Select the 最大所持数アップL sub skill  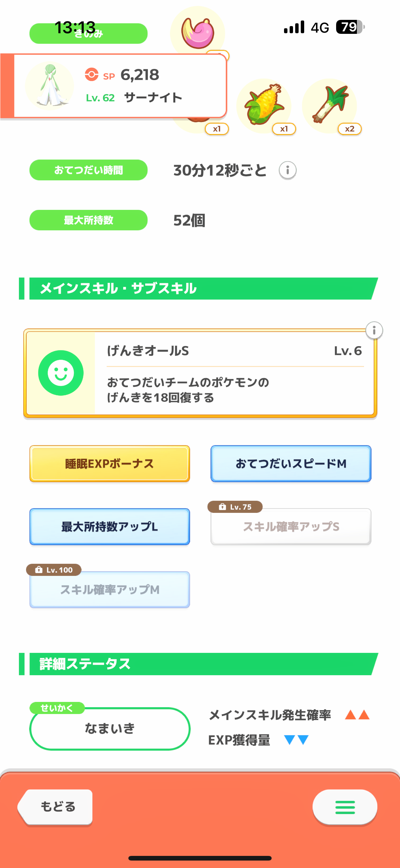110,527
